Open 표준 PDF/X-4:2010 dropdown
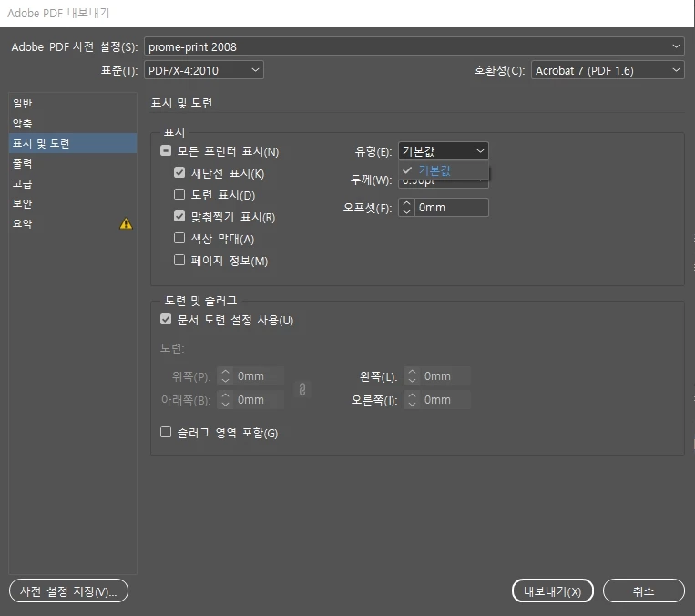 coord(204,70)
